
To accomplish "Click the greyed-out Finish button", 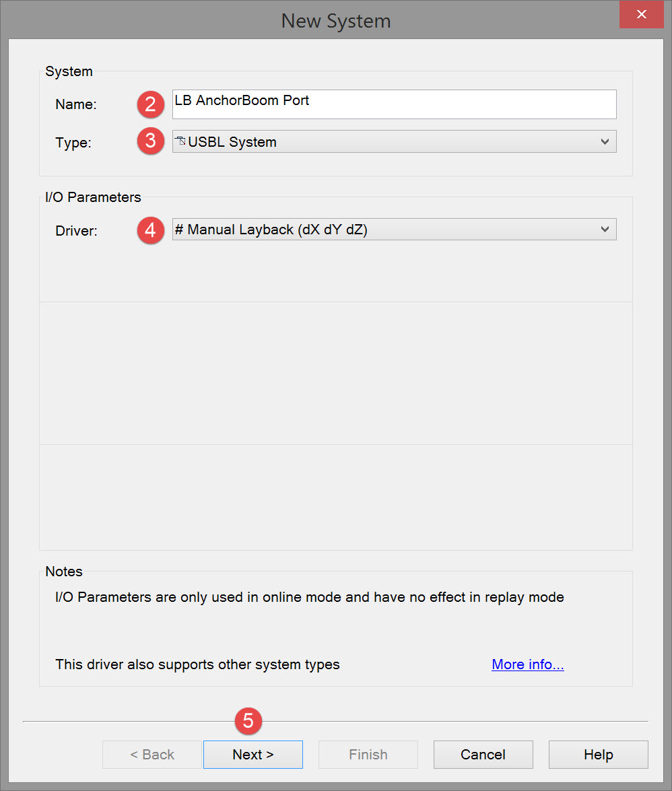I will (x=368, y=755).
